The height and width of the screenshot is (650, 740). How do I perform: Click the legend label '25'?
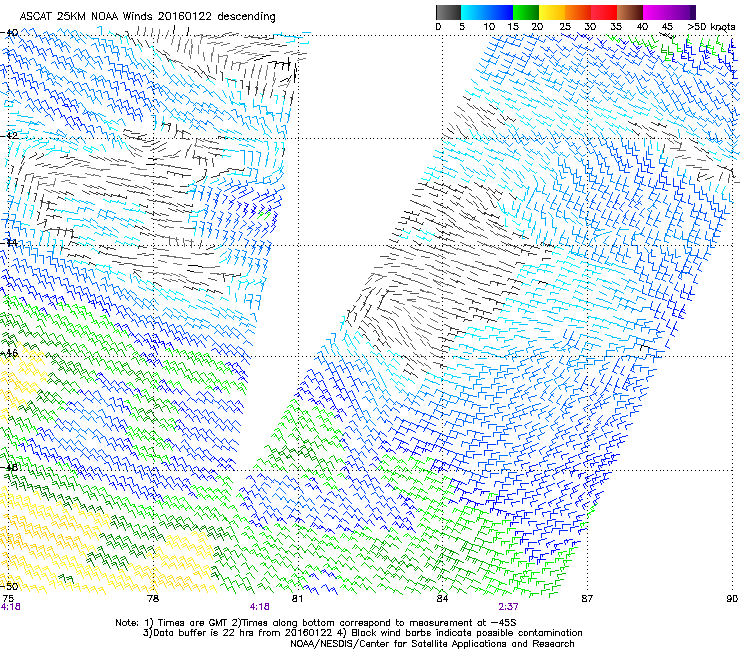(565, 27)
